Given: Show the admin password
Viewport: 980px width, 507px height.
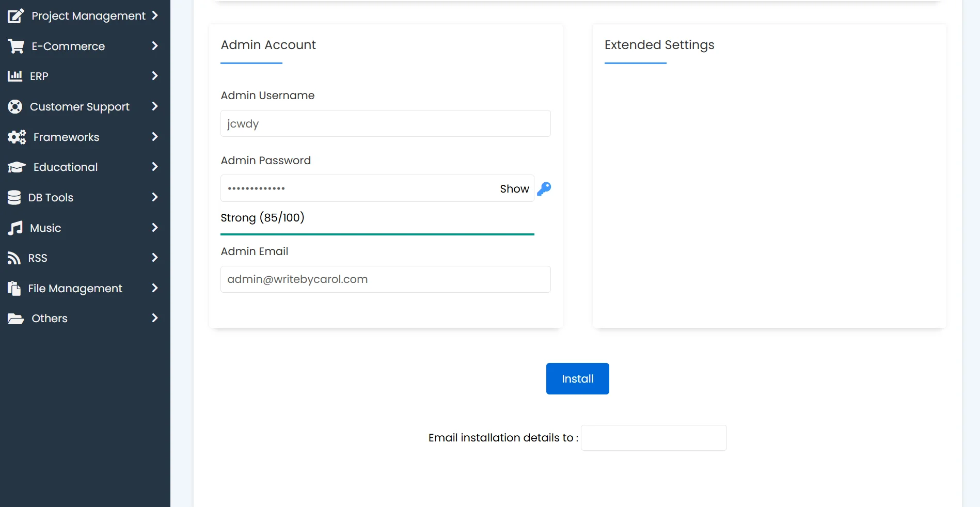Looking at the screenshot, I should pyautogui.click(x=514, y=189).
